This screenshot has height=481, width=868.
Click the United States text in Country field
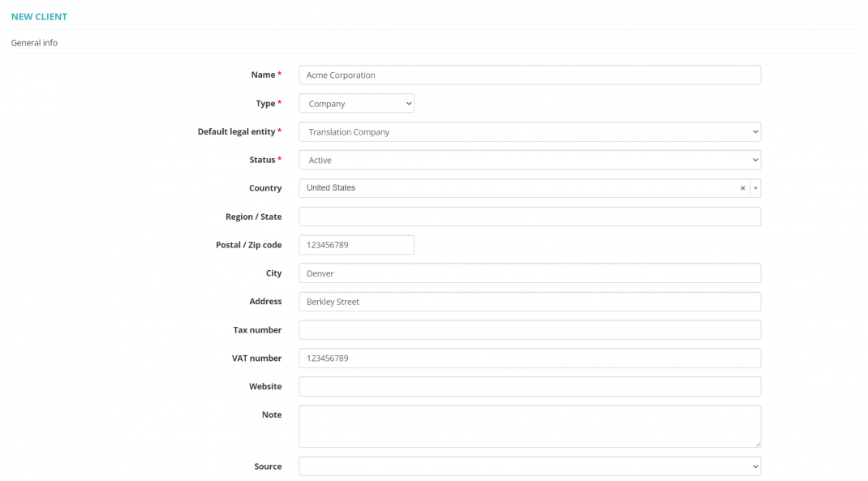[331, 188]
